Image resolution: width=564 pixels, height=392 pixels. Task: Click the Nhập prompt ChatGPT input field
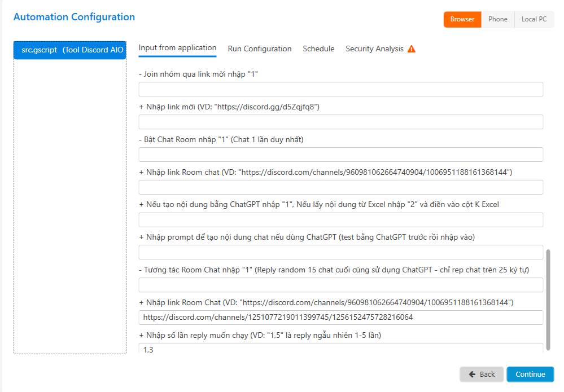340,252
